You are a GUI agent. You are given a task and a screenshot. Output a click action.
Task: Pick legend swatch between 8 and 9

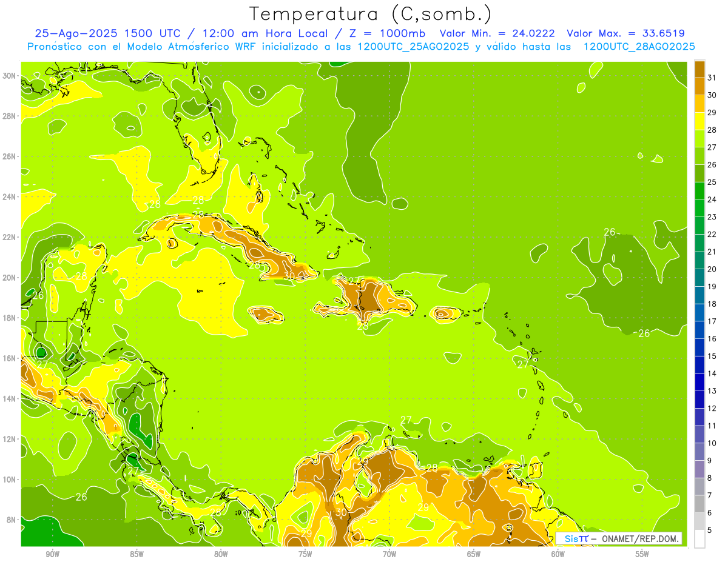[699, 469]
